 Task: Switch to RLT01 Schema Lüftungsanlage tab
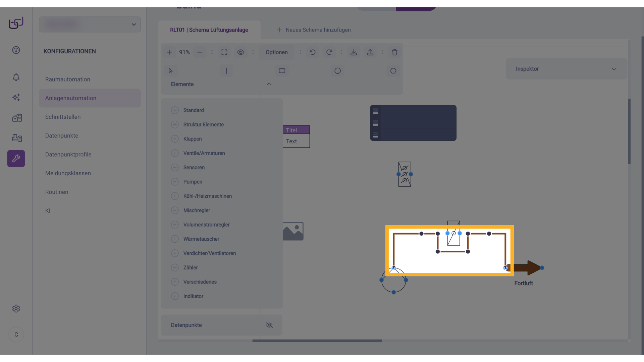point(209,30)
